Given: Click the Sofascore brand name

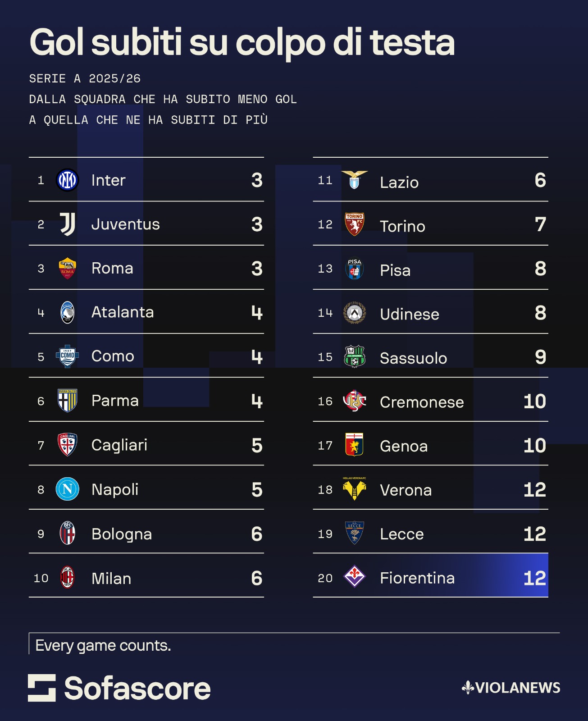Looking at the screenshot, I should coord(137,689).
